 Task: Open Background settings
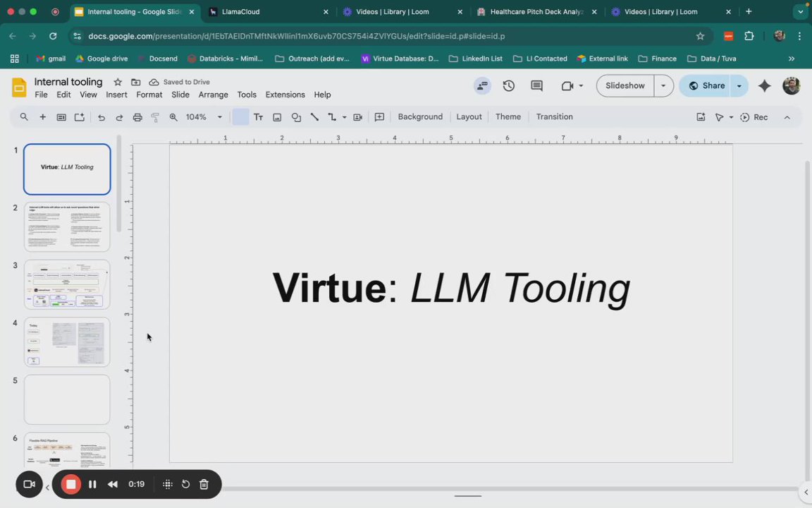click(420, 117)
